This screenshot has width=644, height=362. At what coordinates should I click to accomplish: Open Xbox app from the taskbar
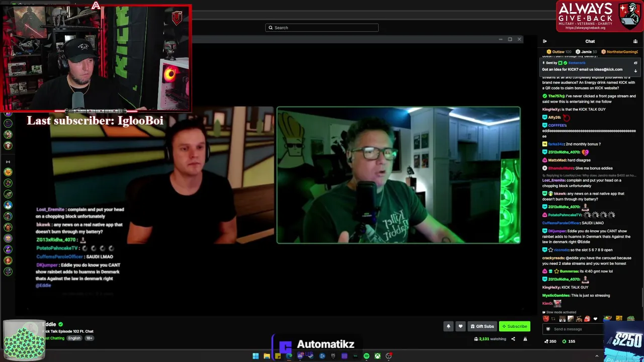(x=377, y=356)
